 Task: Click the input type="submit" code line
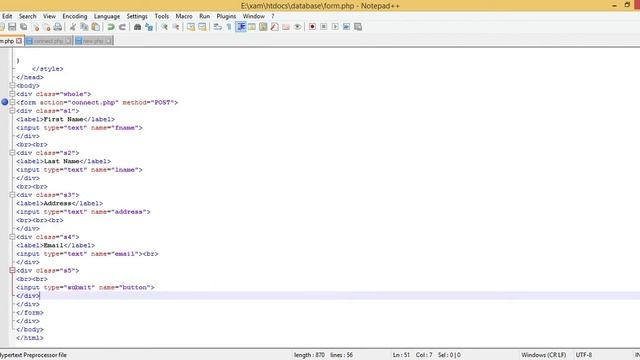coord(85,287)
